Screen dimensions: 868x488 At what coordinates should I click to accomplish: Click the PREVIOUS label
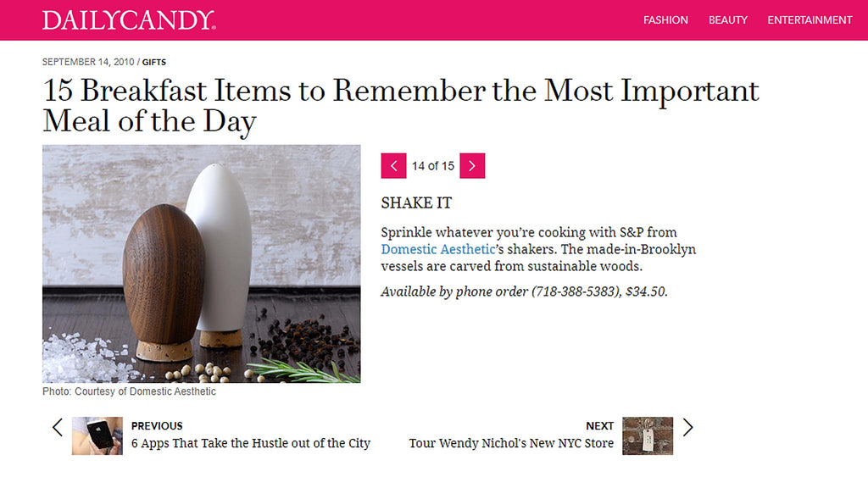(x=157, y=426)
